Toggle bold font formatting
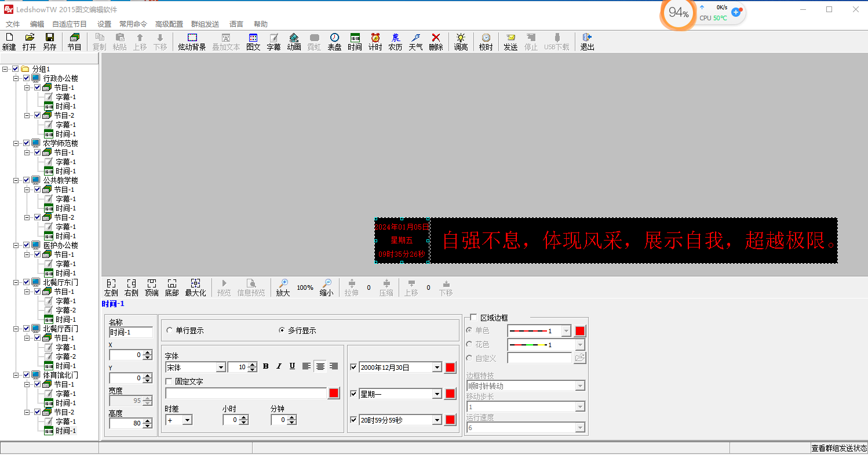 (266, 366)
